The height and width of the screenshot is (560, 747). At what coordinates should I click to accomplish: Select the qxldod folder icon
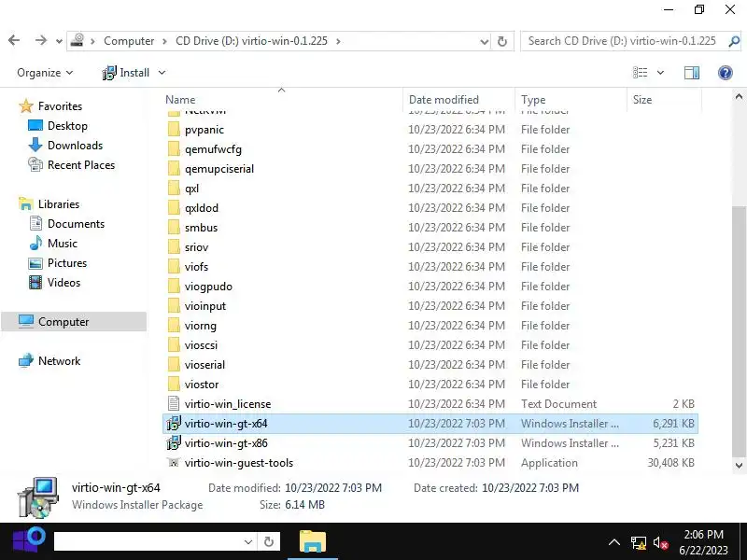click(174, 207)
